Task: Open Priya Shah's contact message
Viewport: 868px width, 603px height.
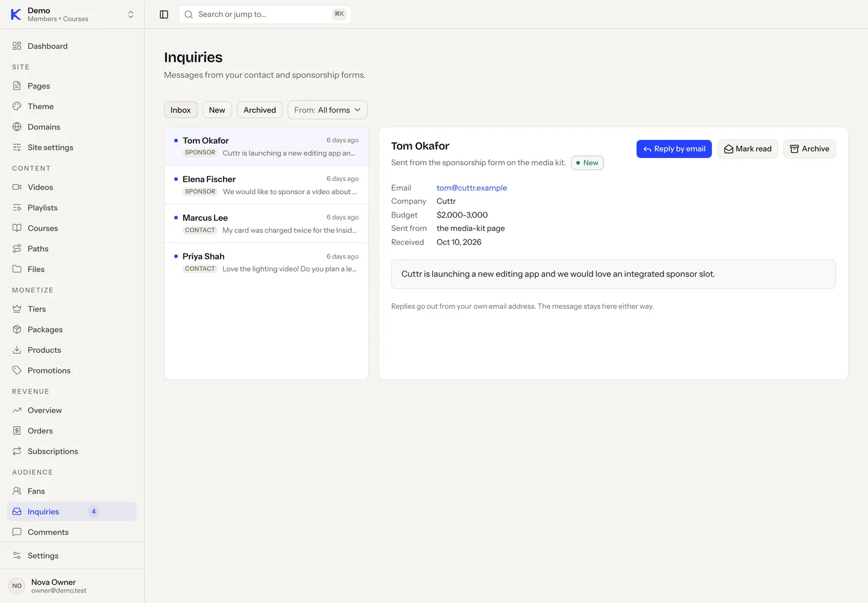Action: (266, 262)
